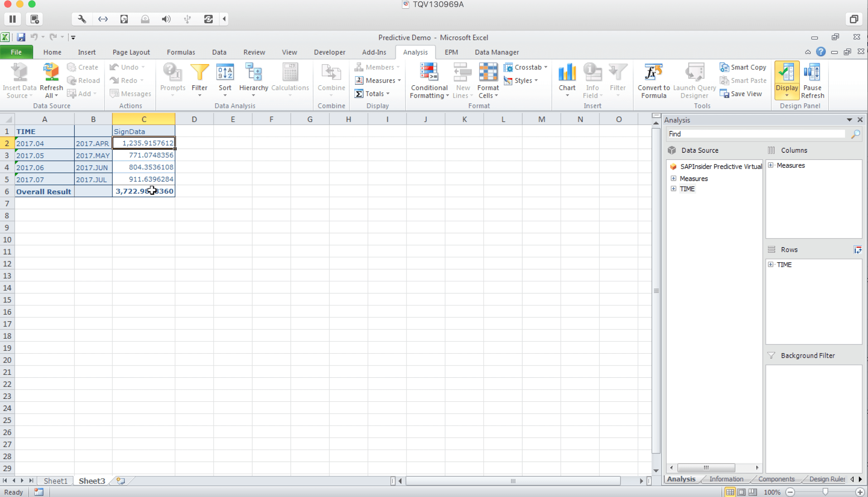Switch to Page Break Preview in status bar
The height and width of the screenshot is (497, 868).
[x=752, y=492]
